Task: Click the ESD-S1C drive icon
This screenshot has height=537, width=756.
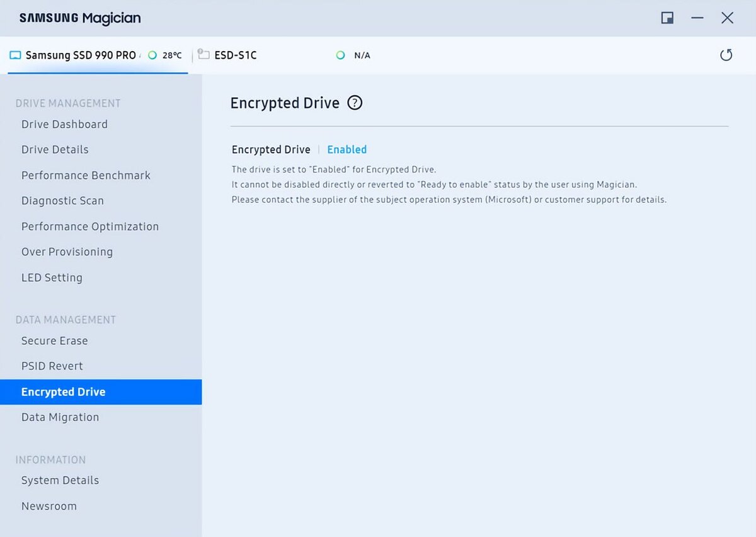Action: click(x=203, y=55)
